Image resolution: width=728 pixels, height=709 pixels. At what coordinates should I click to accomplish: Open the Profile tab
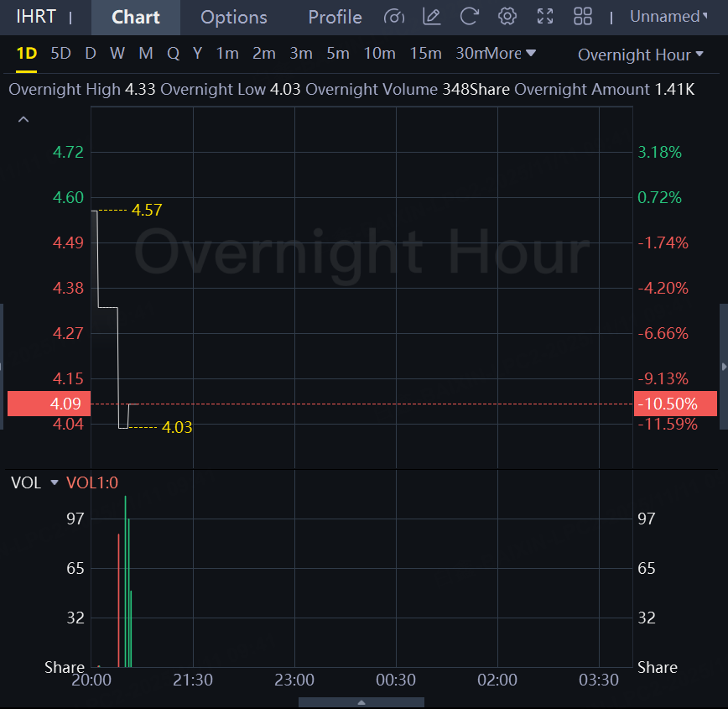pos(335,17)
